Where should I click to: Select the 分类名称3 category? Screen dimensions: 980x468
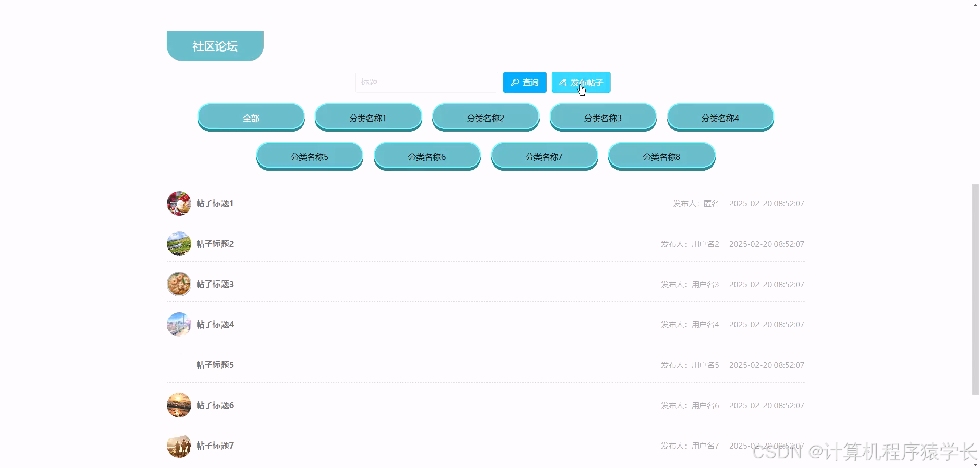point(603,118)
